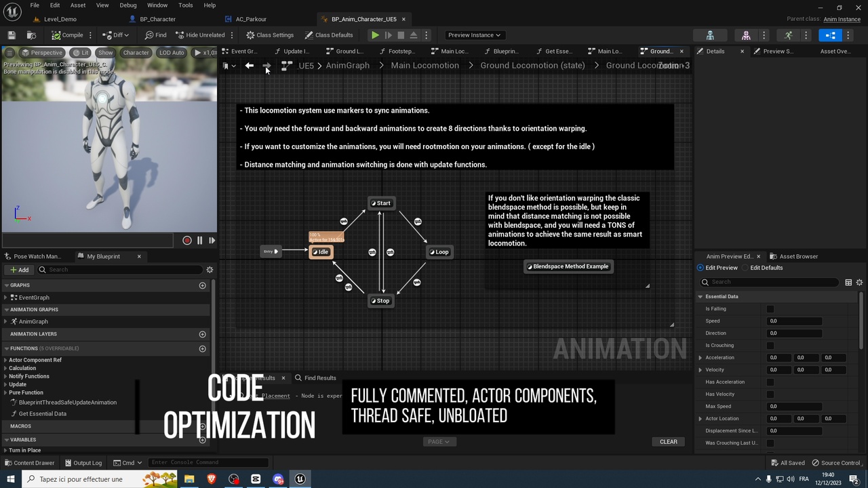Click the Compile button
This screenshot has width=868, height=488.
pos(67,35)
